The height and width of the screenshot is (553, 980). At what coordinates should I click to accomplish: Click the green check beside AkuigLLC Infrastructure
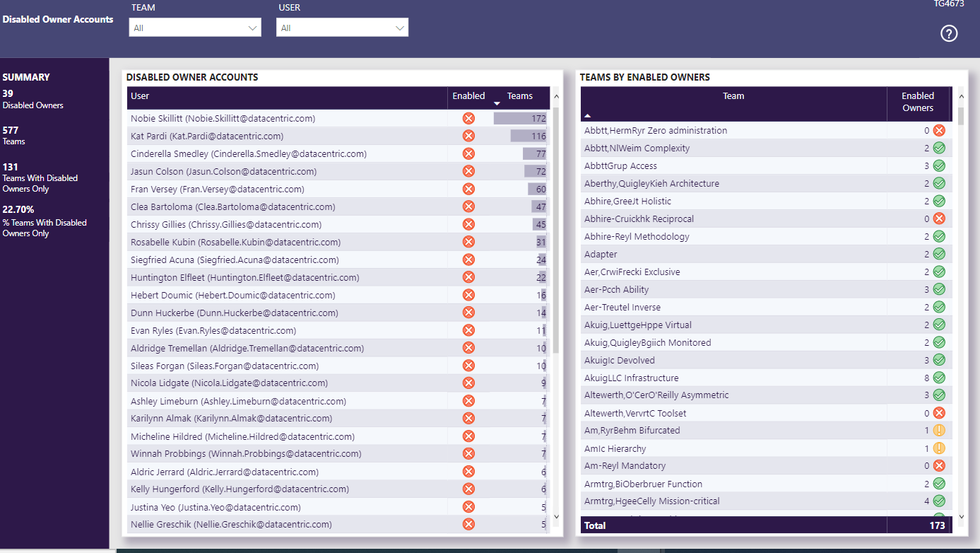[x=939, y=377]
